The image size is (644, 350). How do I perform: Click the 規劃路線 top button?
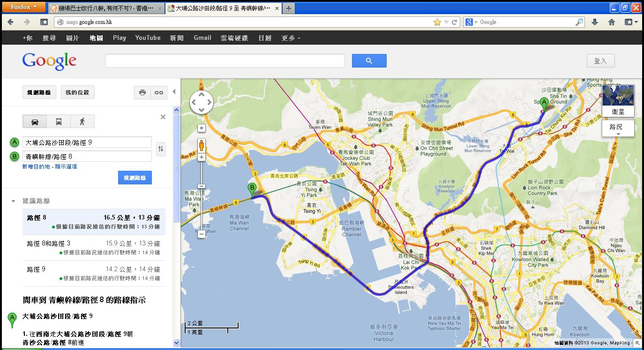pos(39,92)
